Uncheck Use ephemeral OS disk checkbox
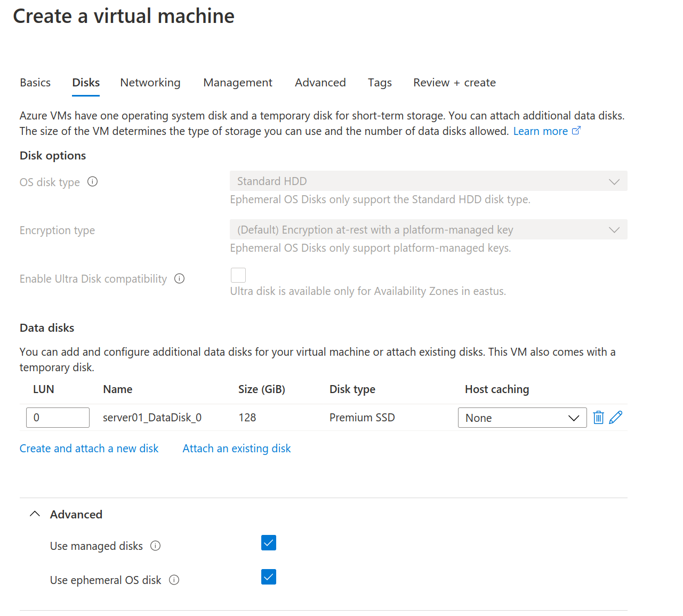This screenshot has height=616, width=683. (269, 577)
